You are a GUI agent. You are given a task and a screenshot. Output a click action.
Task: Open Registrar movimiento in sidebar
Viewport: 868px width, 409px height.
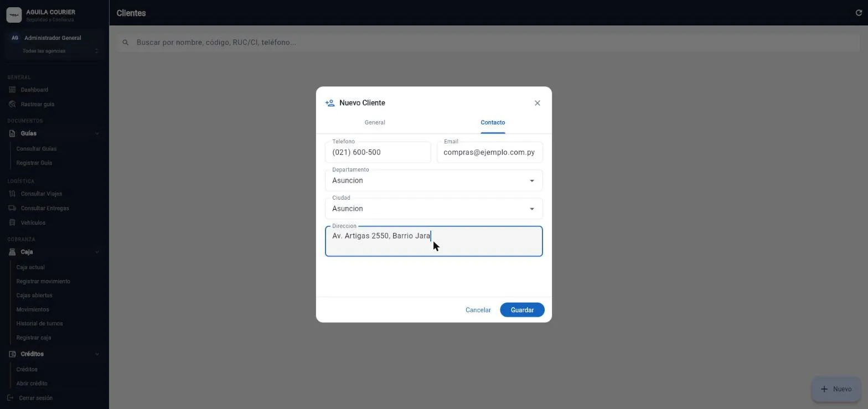pos(43,281)
